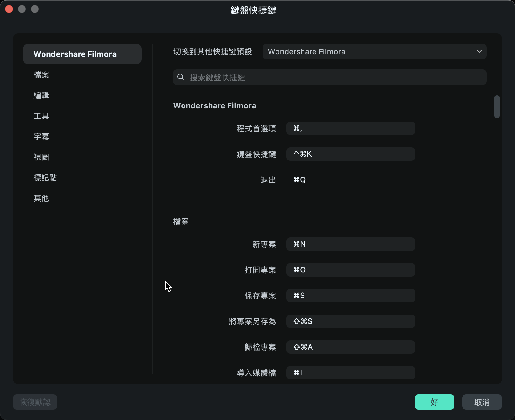
Task: Edit the 新專案 shortcut field ⌘N
Action: click(x=351, y=244)
